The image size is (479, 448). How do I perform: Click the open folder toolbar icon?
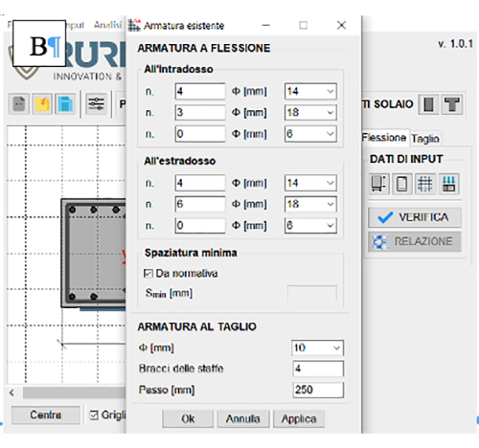pyautogui.click(x=42, y=103)
